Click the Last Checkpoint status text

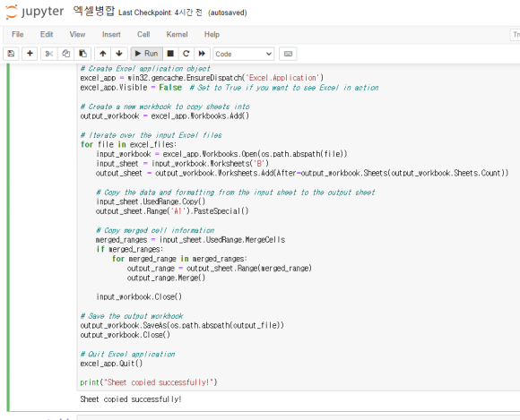(x=160, y=13)
